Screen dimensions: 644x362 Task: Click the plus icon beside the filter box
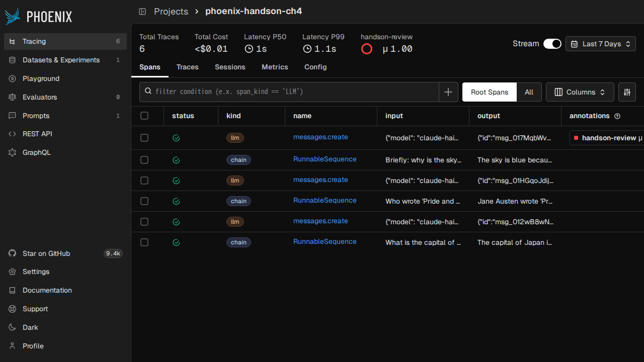coord(448,92)
